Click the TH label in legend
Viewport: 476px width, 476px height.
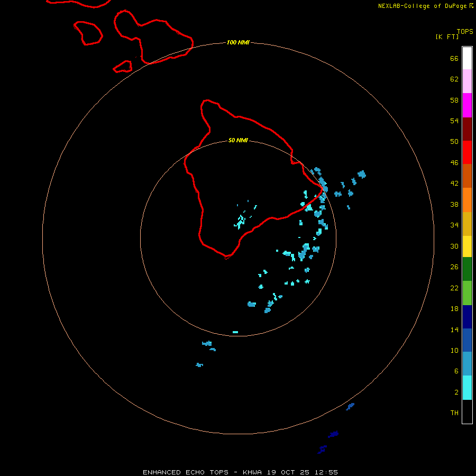[x=454, y=413]
